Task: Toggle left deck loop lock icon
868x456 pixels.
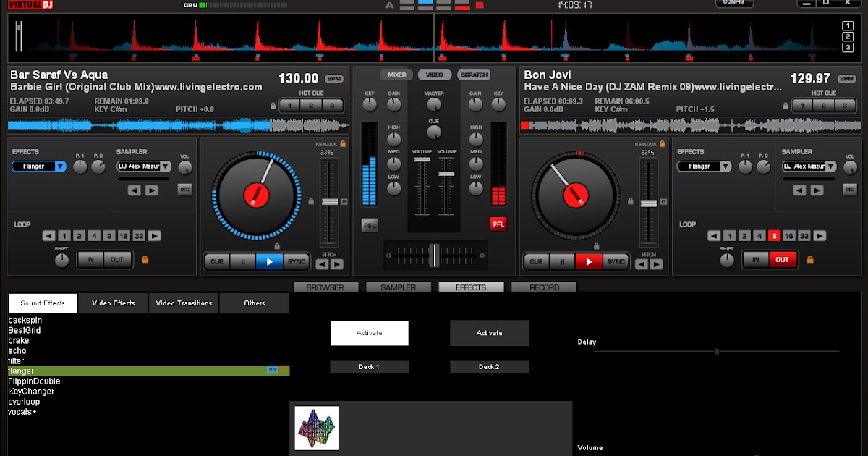Action: [x=145, y=259]
